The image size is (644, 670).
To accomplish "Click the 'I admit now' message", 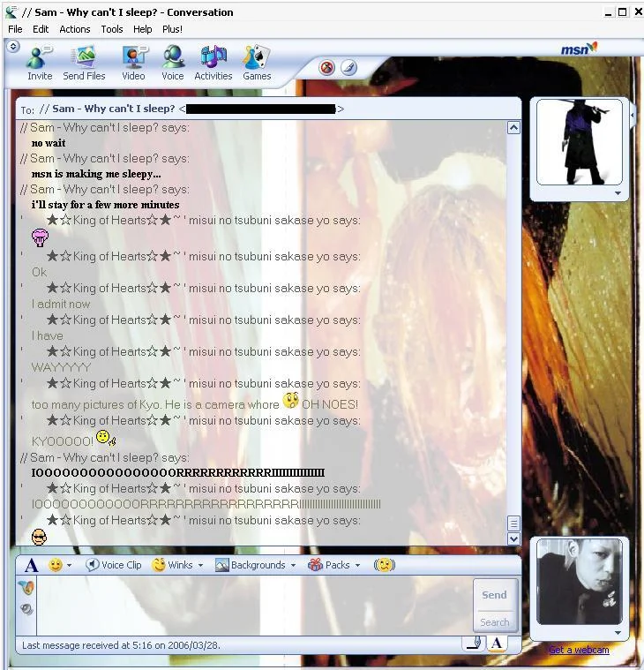I will pyautogui.click(x=61, y=305).
